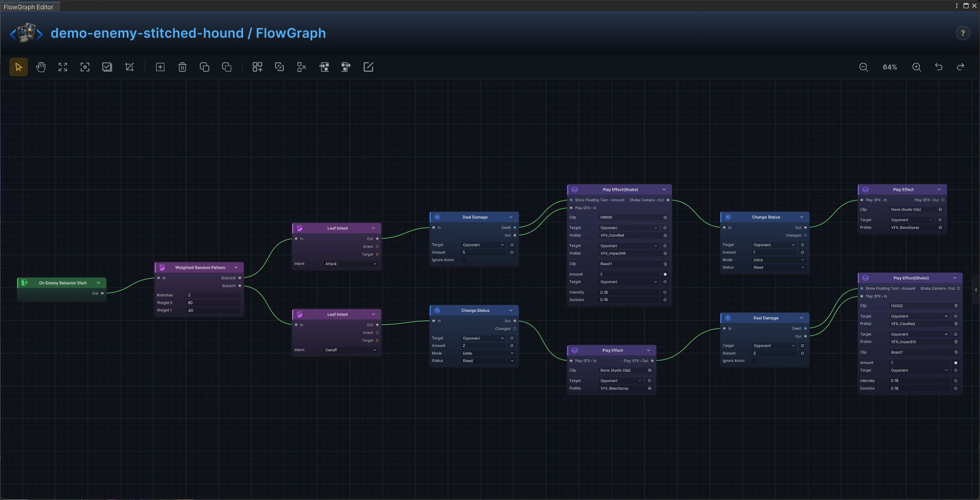Zoom in with the plus magnifier
Image resolution: width=980 pixels, height=500 pixels.
click(917, 67)
